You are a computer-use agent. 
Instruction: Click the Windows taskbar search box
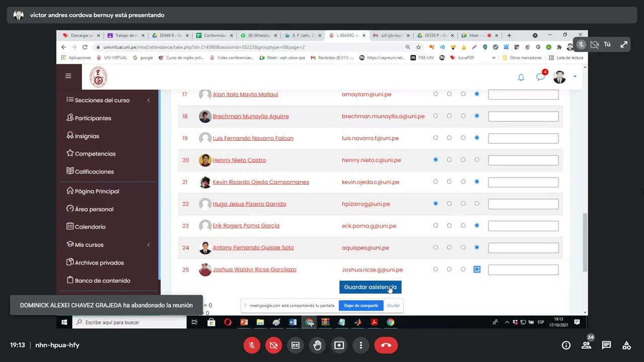coord(130,322)
